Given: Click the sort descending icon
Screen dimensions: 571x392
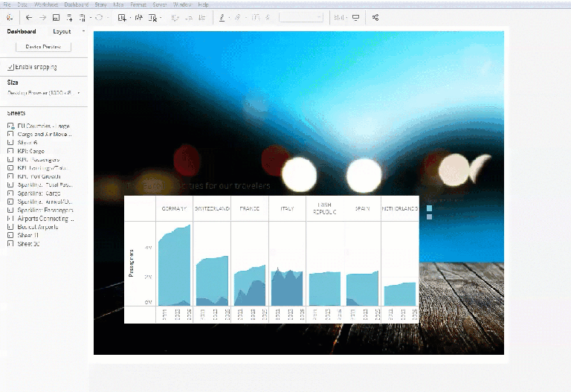Looking at the screenshot, I should 201,18.
